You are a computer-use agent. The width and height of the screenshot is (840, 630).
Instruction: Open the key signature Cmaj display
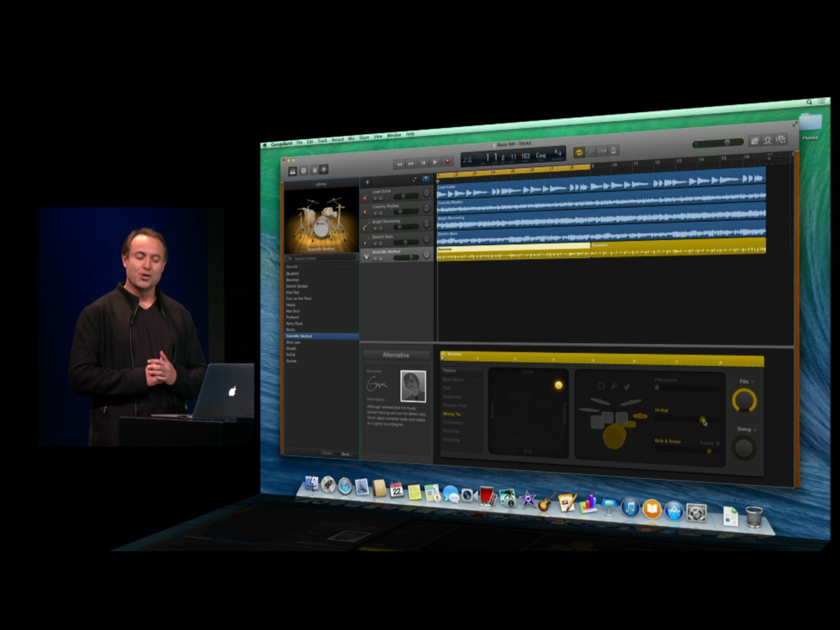point(541,155)
